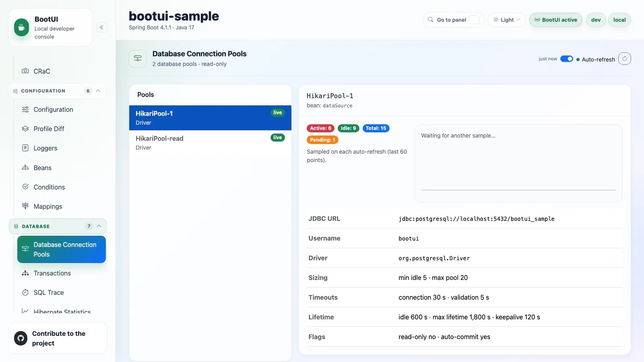The image size is (644, 362).
Task: Click 'connection 30 s · validation 5 s' text
Action: (x=444, y=297)
